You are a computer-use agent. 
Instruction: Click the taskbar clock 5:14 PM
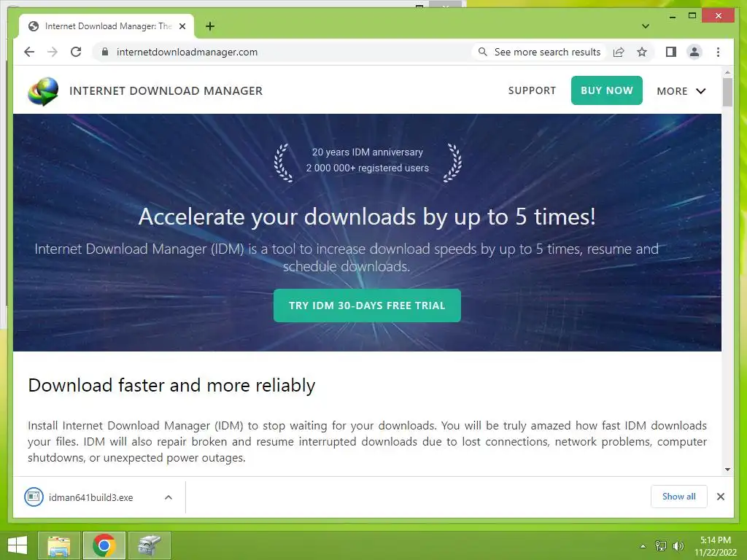(715, 540)
